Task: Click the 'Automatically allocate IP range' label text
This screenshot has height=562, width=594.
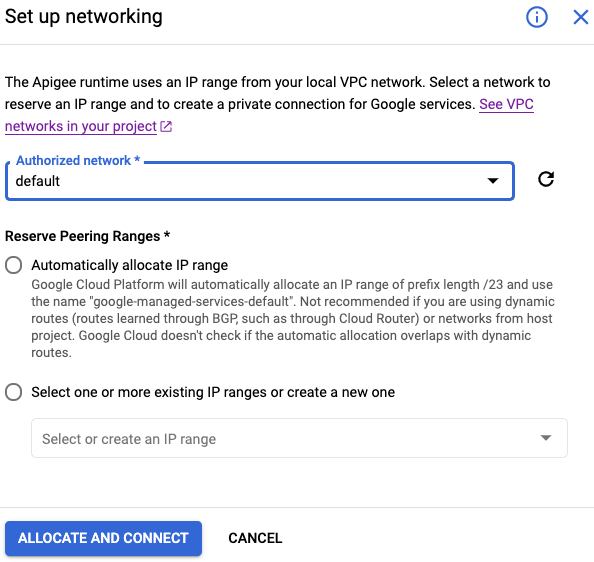Action: tap(130, 265)
